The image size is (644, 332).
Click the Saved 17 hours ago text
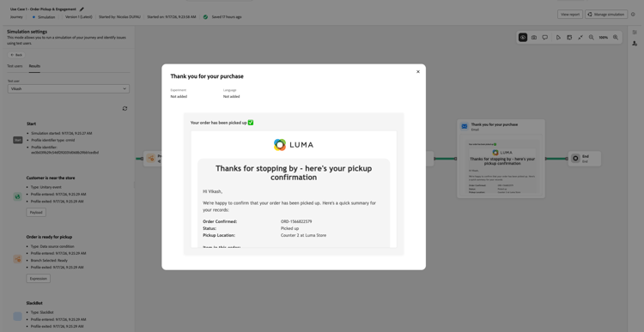pos(227,17)
